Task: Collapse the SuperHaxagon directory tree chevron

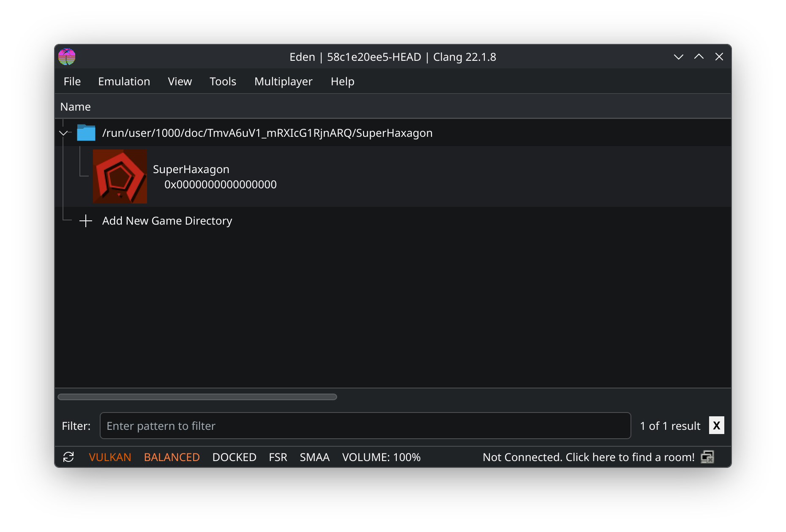Action: (x=63, y=133)
